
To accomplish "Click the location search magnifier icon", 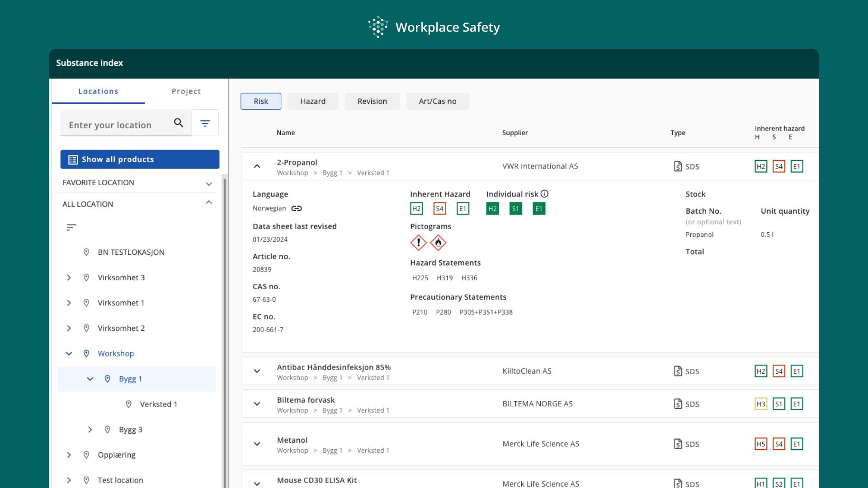I will 179,123.
